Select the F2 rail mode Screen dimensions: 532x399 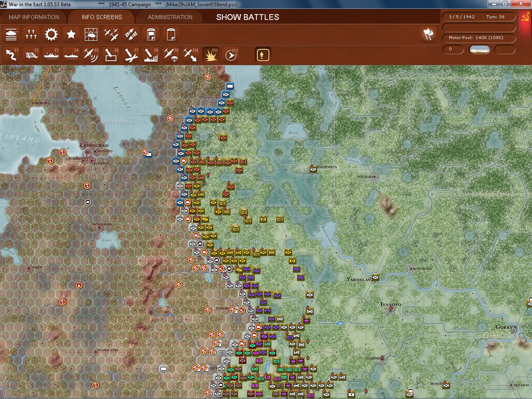(31, 55)
